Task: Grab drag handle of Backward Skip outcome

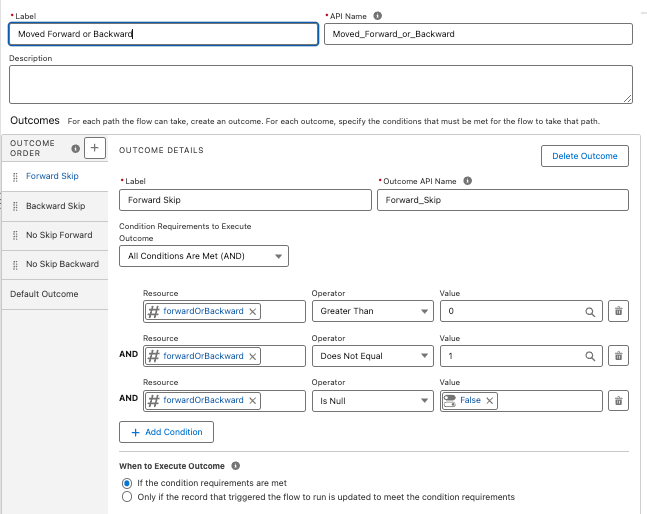Action: [15, 206]
